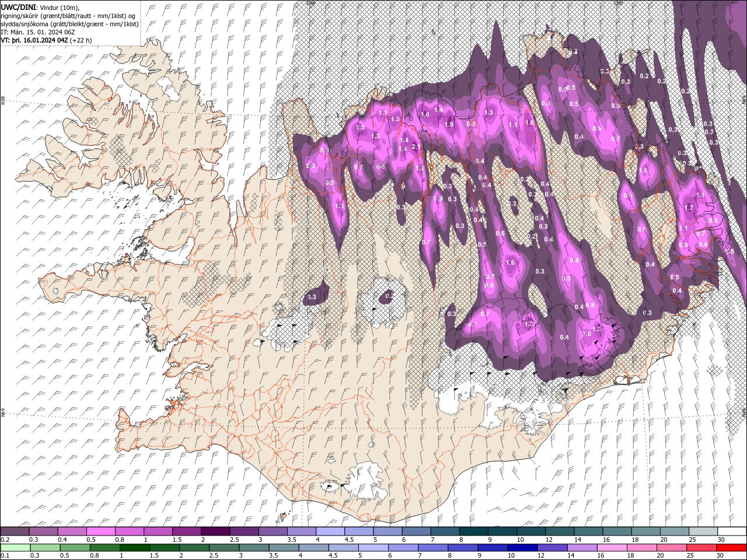Click the upper legend swatch between 3 and 3.5
The height and width of the screenshot is (560, 747).
(273, 531)
